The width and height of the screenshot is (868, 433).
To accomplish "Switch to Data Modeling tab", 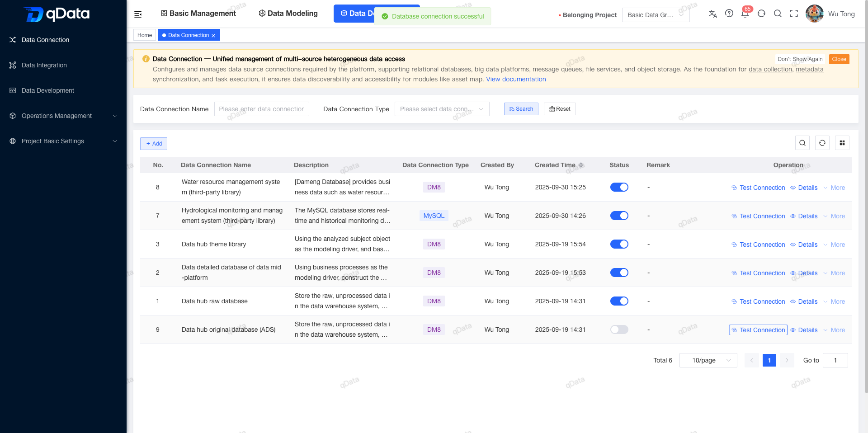I will [x=288, y=14].
